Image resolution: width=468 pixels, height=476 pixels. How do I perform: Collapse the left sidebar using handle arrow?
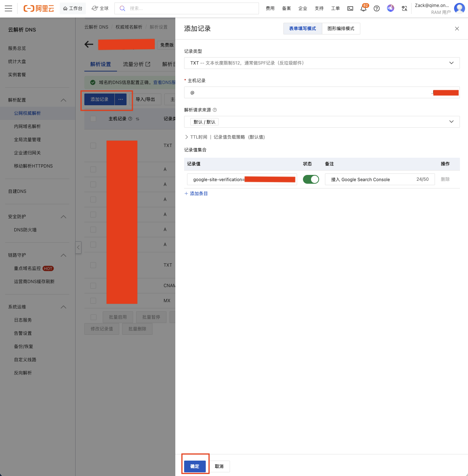(x=78, y=248)
